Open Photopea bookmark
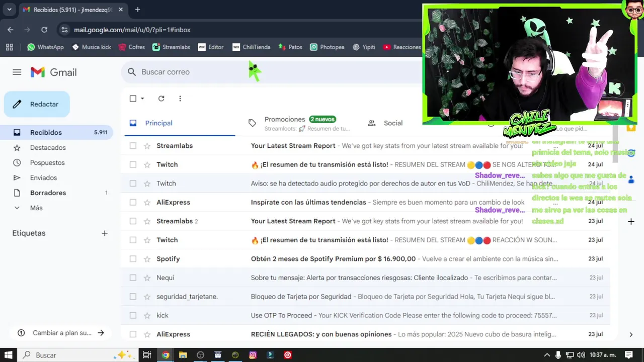The image size is (644, 362). [327, 47]
